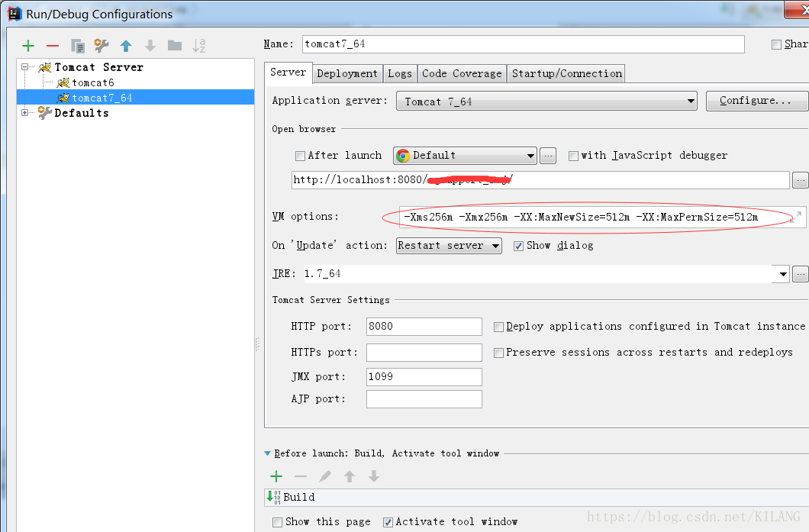Image resolution: width=809 pixels, height=532 pixels.
Task: Add a Before launch task
Action: (x=276, y=476)
